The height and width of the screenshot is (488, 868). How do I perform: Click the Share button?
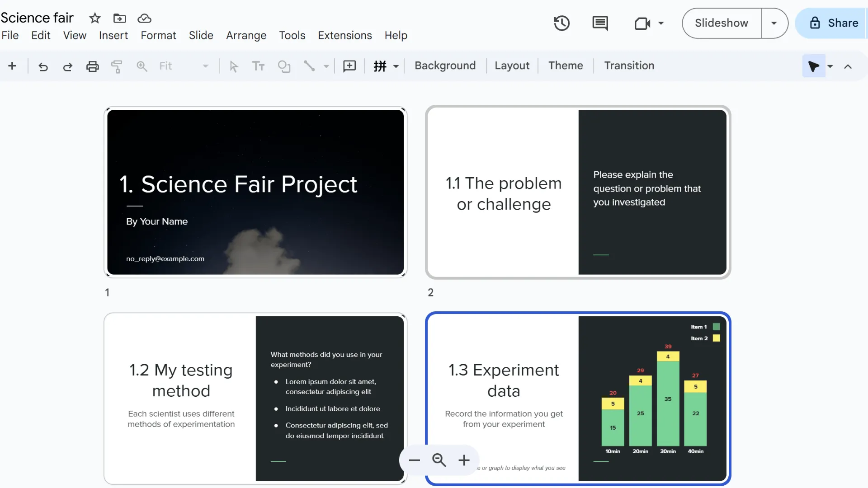click(834, 23)
